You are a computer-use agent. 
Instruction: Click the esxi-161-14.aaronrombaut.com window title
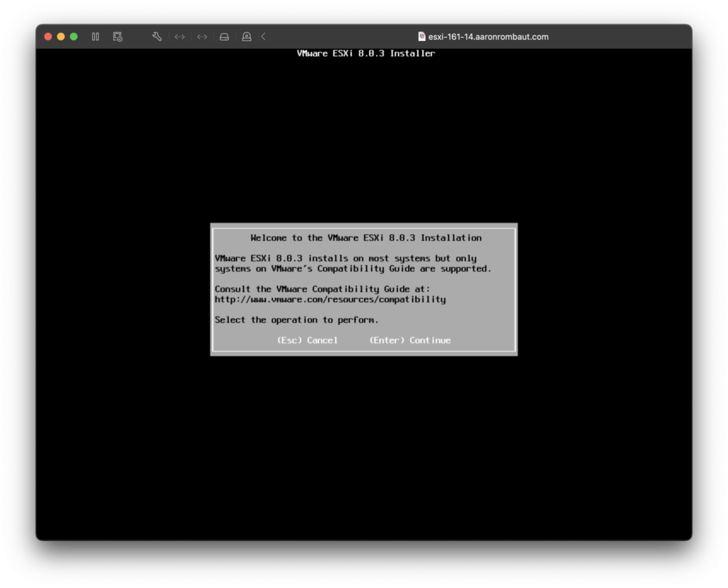pos(488,37)
